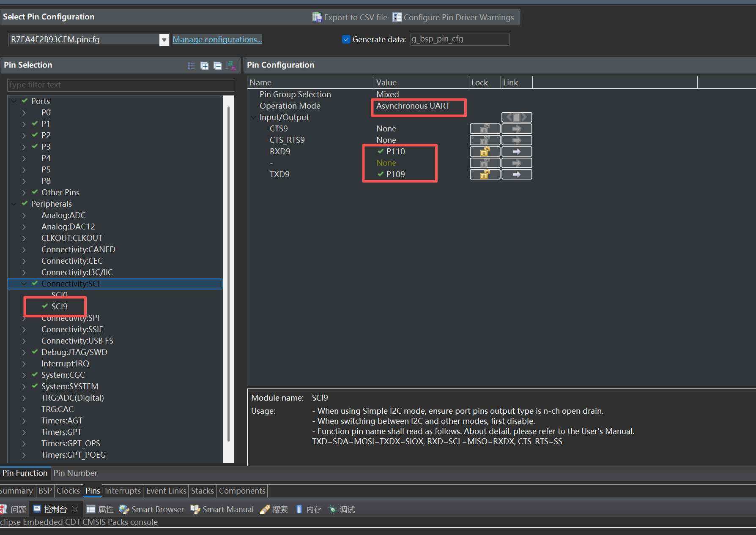Click the P109 value for TXD9

click(396, 174)
